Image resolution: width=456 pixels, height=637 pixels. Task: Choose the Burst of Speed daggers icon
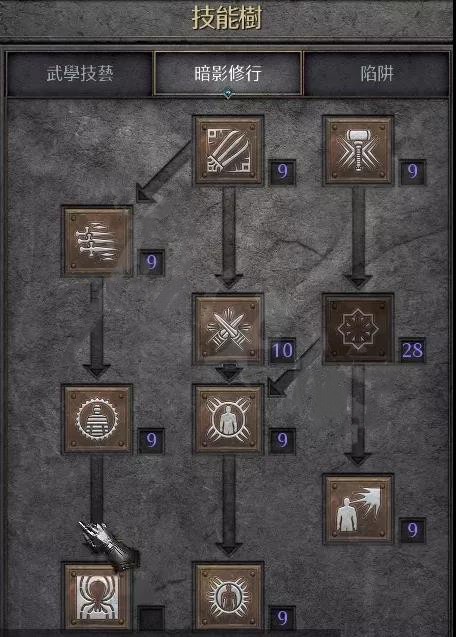(97, 241)
